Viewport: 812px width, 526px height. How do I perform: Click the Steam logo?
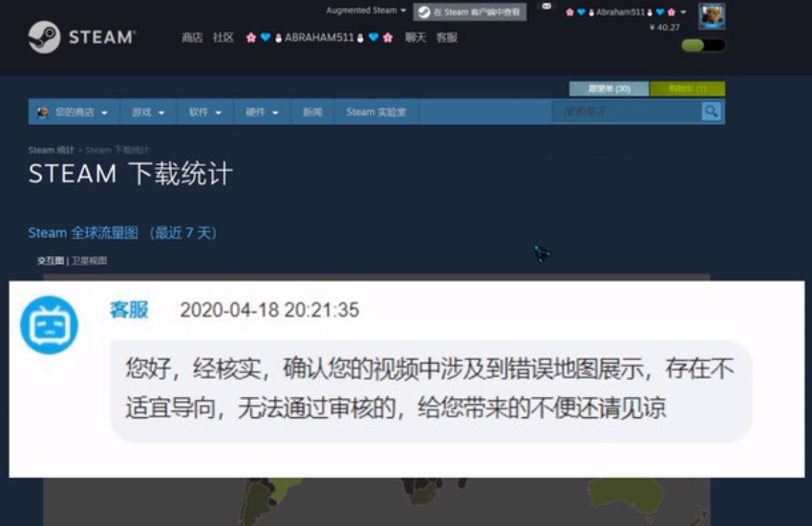pos(81,37)
